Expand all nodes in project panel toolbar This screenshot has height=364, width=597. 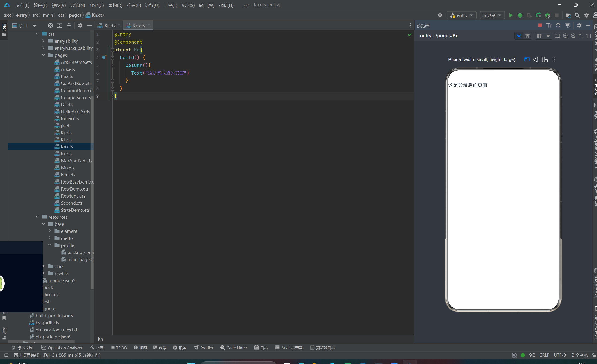click(x=60, y=25)
